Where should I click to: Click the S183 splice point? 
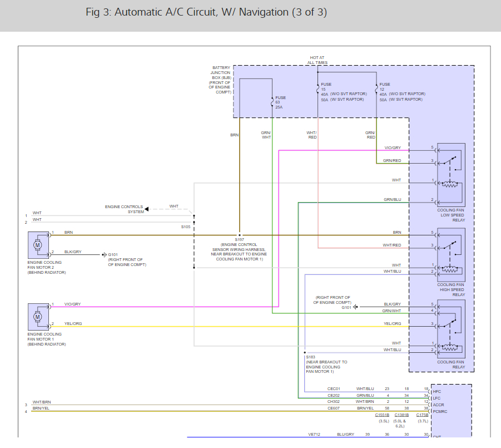coord(305,352)
